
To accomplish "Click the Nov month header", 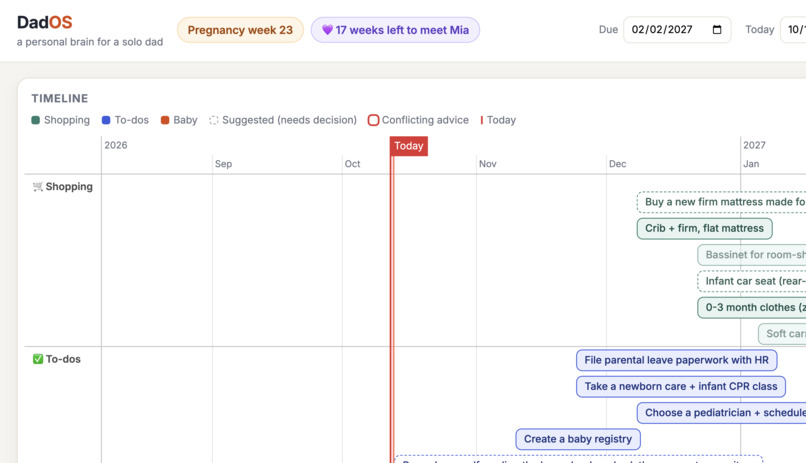I will 488,164.
